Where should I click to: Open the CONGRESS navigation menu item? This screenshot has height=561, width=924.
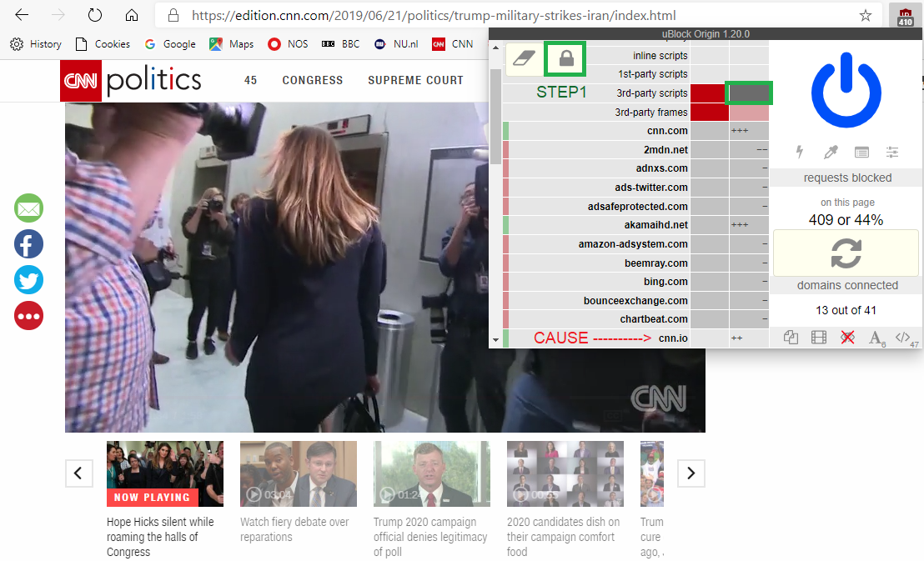pyautogui.click(x=313, y=80)
